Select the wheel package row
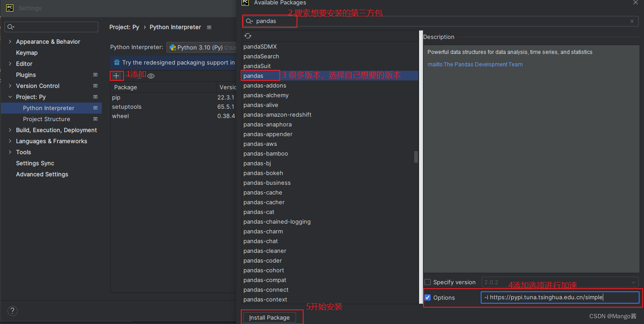The image size is (644, 324). pyautogui.click(x=173, y=116)
